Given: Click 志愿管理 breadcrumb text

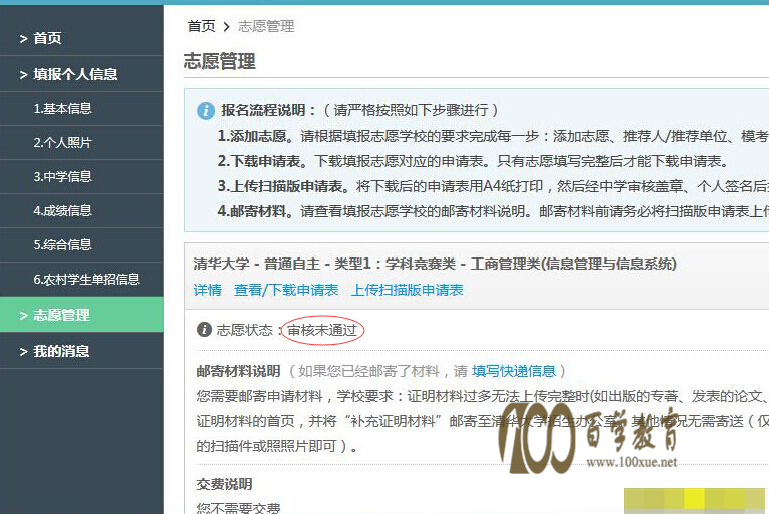Looking at the screenshot, I should tap(266, 26).
